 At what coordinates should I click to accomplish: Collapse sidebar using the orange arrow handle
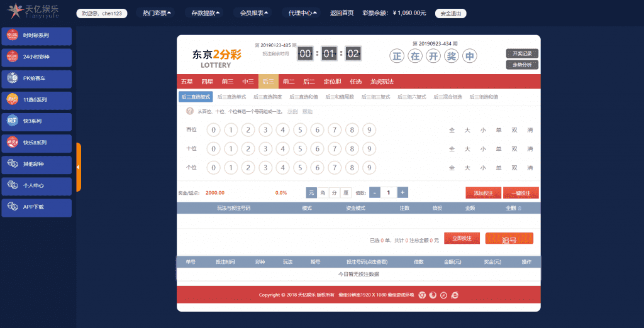(79, 167)
